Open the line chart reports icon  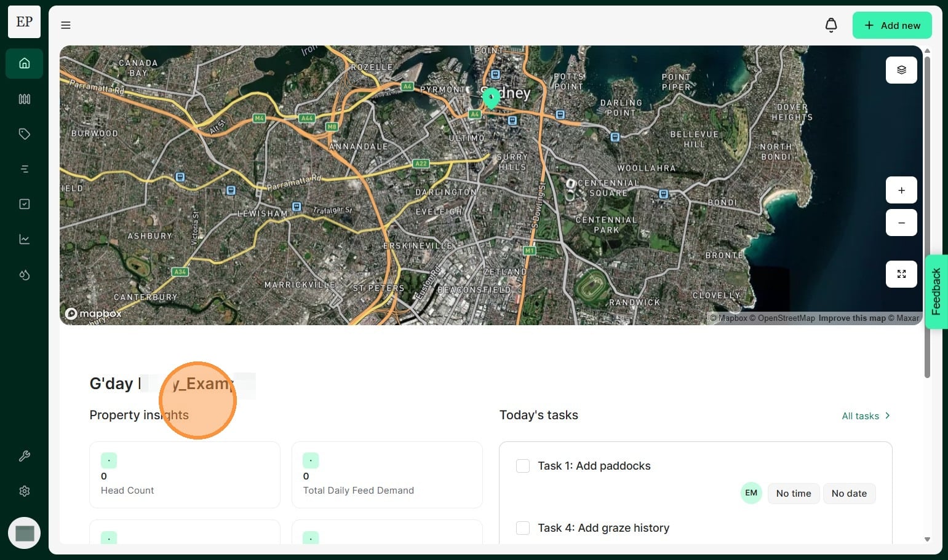(x=25, y=239)
